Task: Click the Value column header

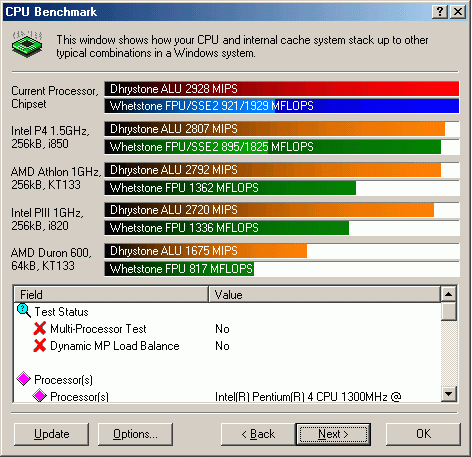Action: (x=324, y=294)
